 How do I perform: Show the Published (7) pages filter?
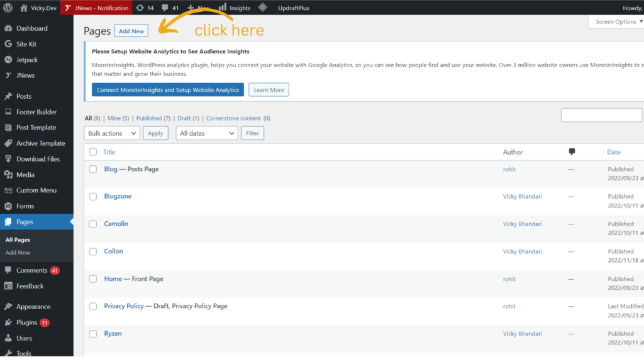tap(153, 118)
